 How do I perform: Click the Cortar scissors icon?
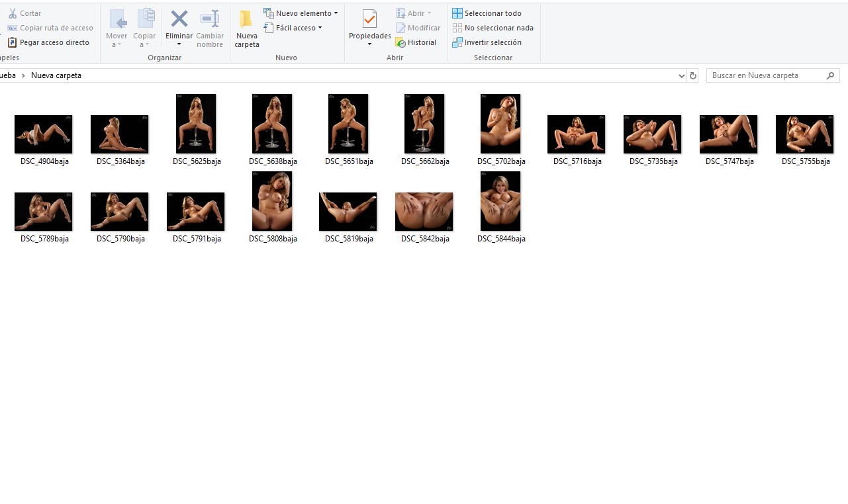[x=13, y=13]
